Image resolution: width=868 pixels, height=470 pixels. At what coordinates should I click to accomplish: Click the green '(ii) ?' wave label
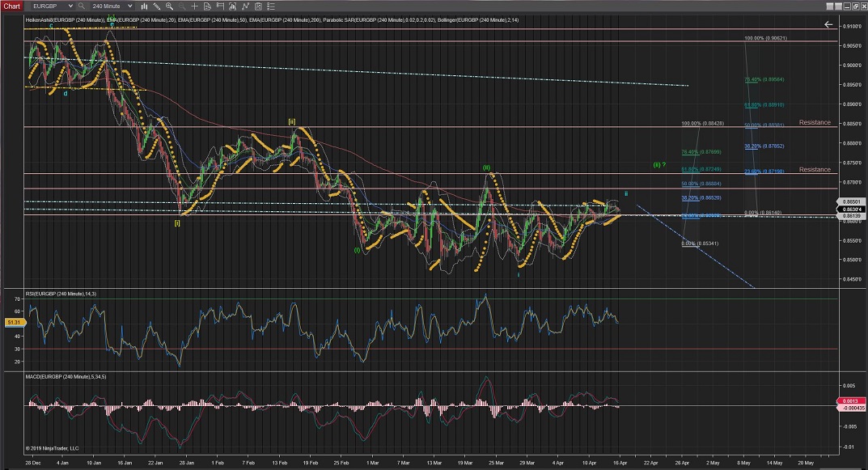[x=659, y=164]
